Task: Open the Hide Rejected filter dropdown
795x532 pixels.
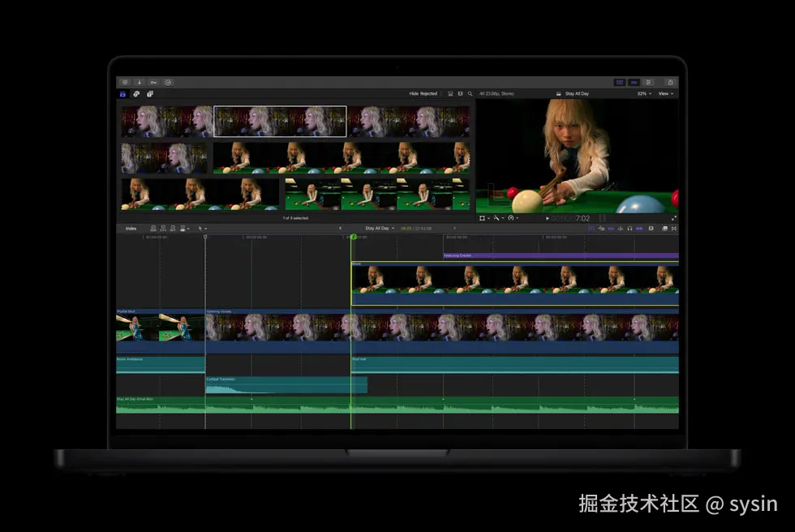Action: (422, 93)
